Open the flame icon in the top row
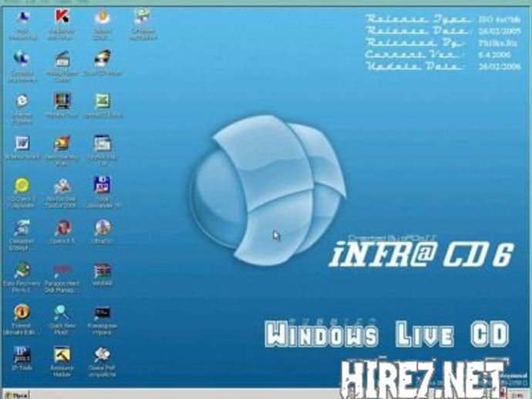 pos(103,17)
